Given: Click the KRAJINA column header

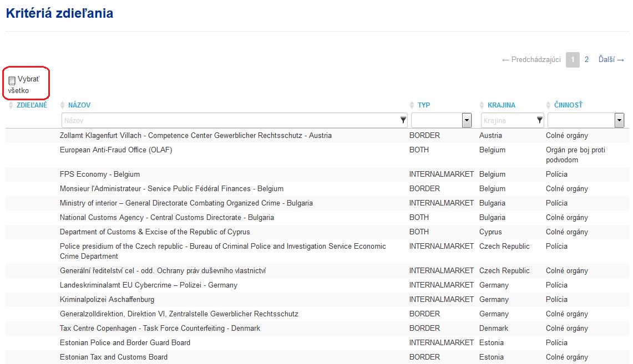Looking at the screenshot, I should pyautogui.click(x=502, y=105).
